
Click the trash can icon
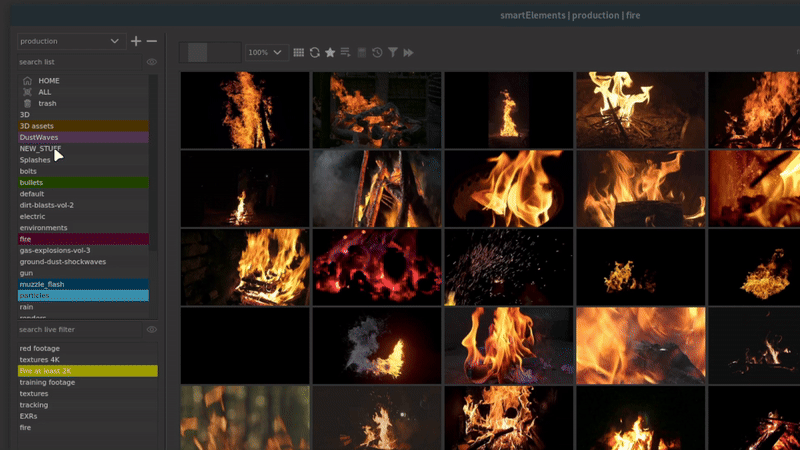pos(27,103)
